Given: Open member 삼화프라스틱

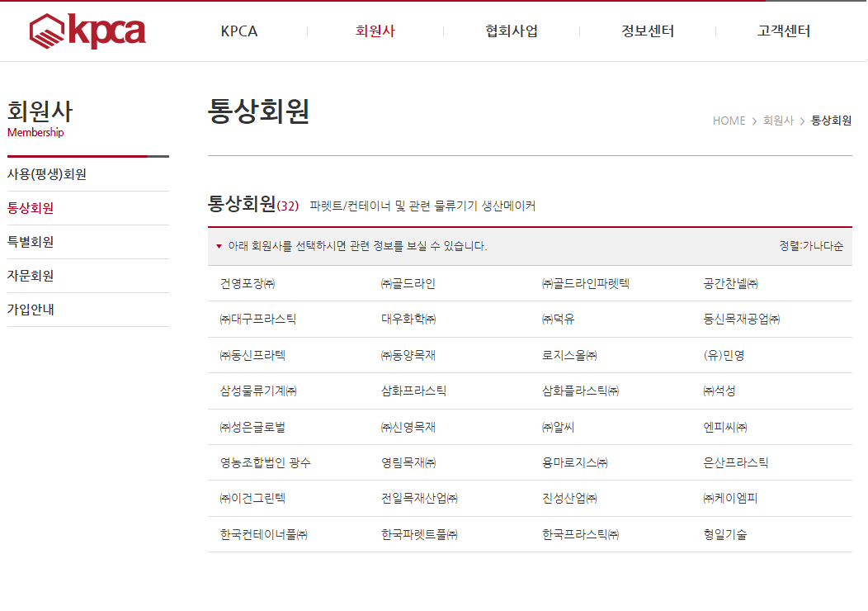Looking at the screenshot, I should pos(413,391).
